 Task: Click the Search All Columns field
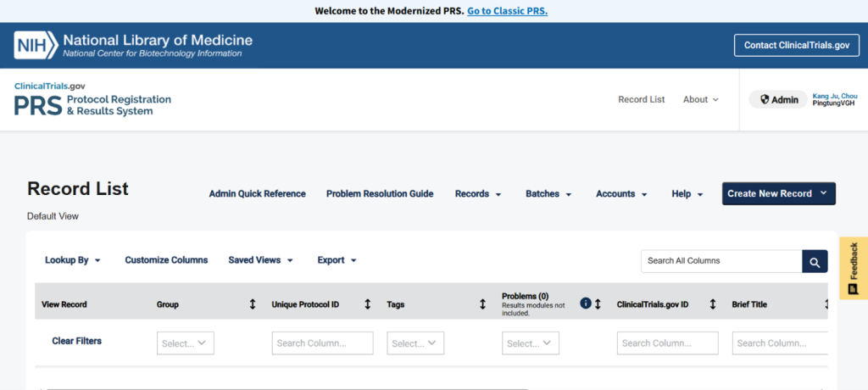(x=721, y=261)
